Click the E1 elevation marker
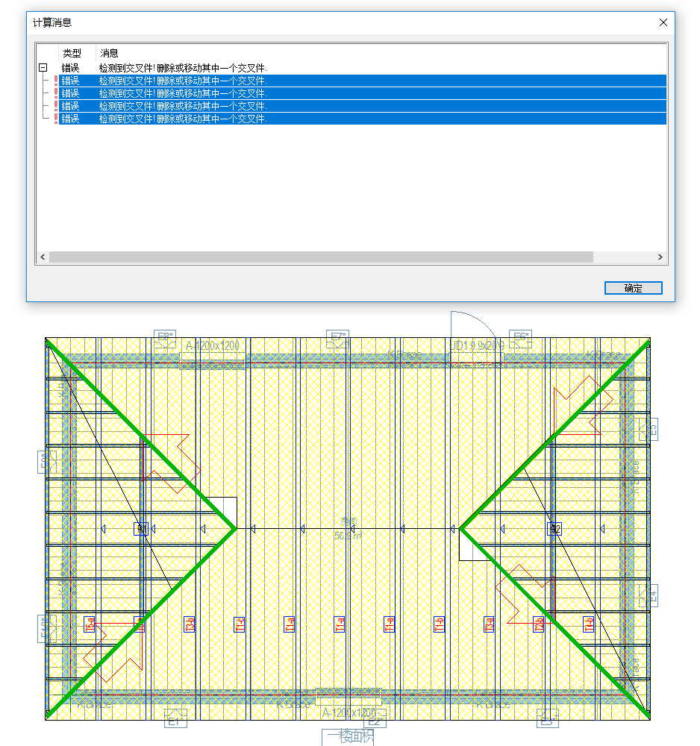 pyautogui.click(x=175, y=718)
